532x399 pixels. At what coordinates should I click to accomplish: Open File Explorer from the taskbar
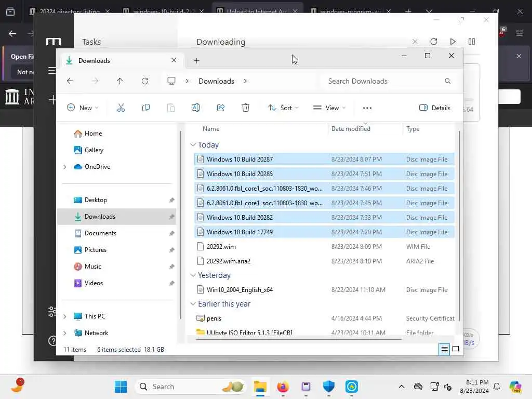[260, 387]
